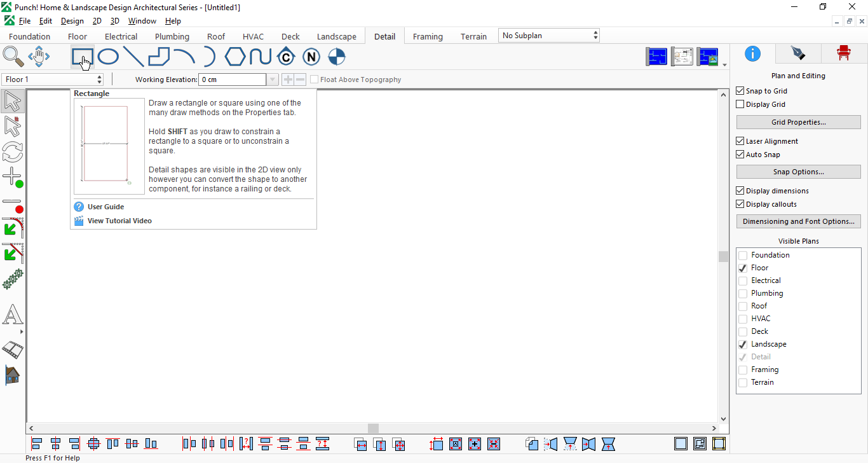Open Dimensioning and Font Options
This screenshot has height=463, width=868.
click(x=799, y=221)
